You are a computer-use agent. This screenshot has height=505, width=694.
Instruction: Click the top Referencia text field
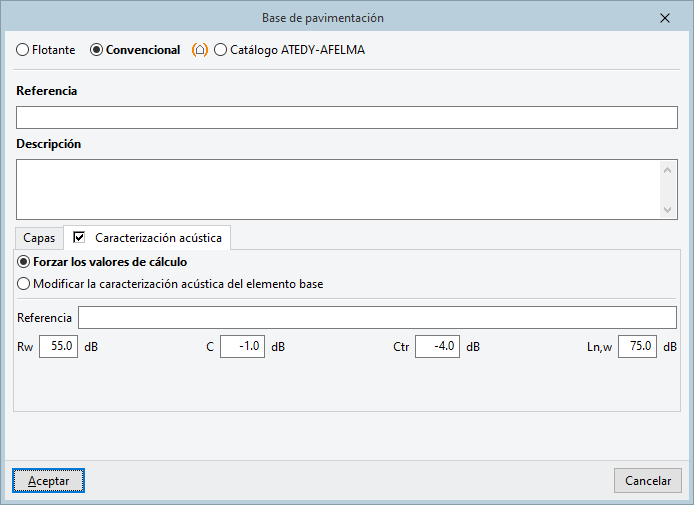coord(346,118)
